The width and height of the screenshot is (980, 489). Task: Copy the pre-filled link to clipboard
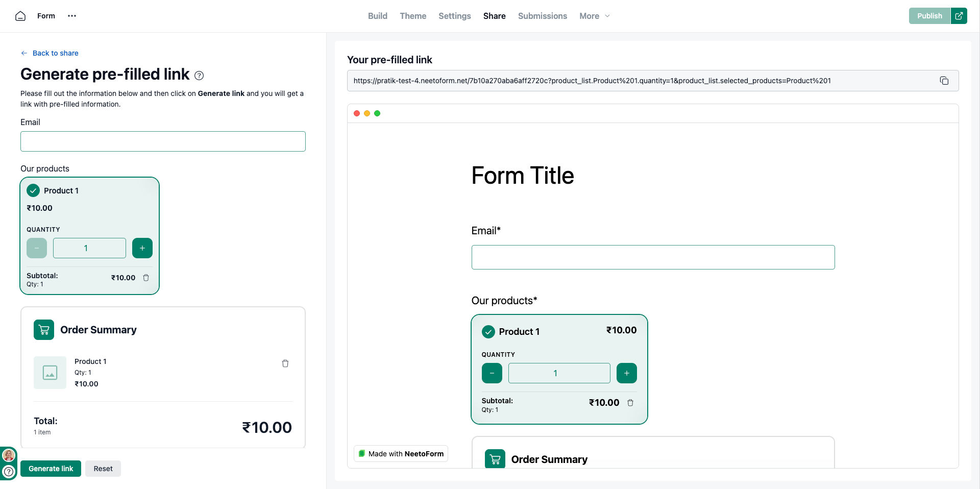pos(944,81)
